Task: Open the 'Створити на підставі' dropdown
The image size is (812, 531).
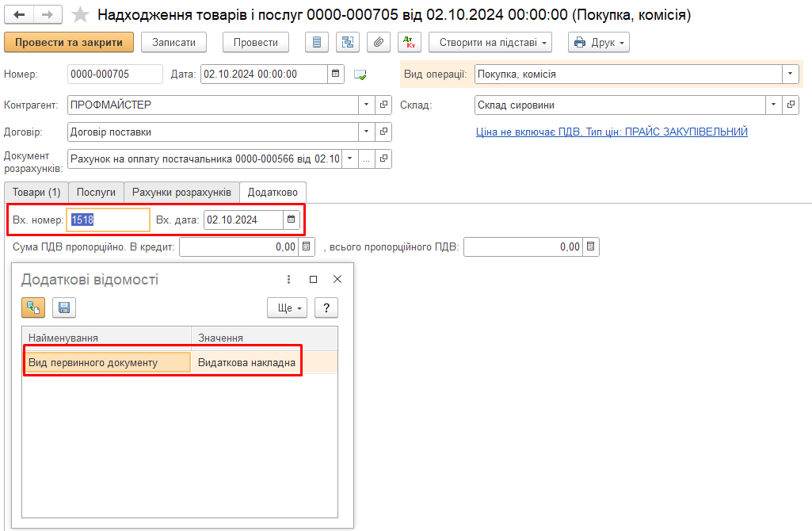Action: coord(490,42)
